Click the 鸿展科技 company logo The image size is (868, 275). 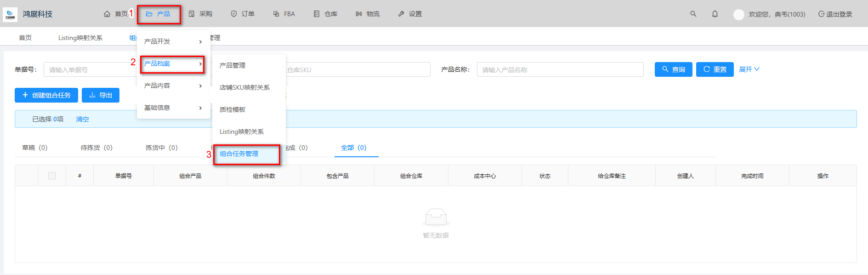(10, 14)
